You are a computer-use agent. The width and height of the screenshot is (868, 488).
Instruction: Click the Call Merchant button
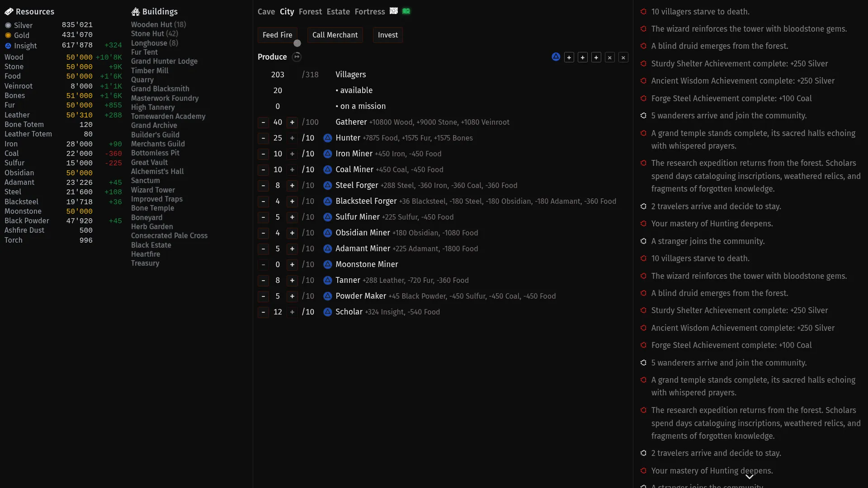click(335, 35)
